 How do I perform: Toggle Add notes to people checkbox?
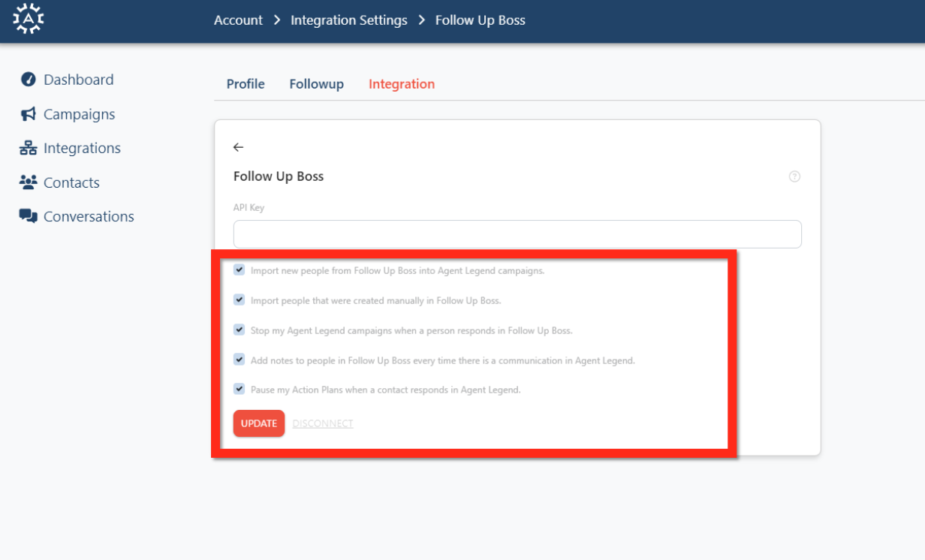[x=239, y=360]
